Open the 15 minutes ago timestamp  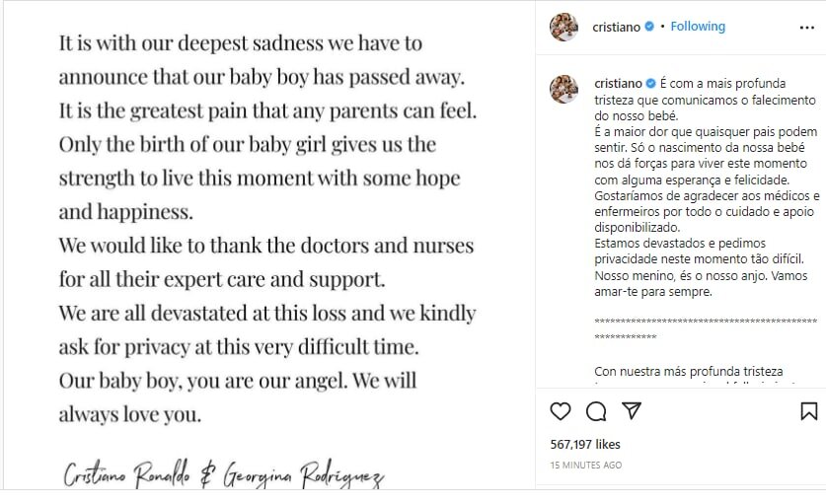coord(585,465)
